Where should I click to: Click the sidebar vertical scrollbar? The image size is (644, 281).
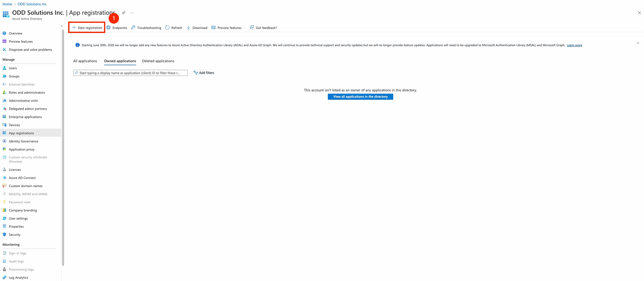63,148
